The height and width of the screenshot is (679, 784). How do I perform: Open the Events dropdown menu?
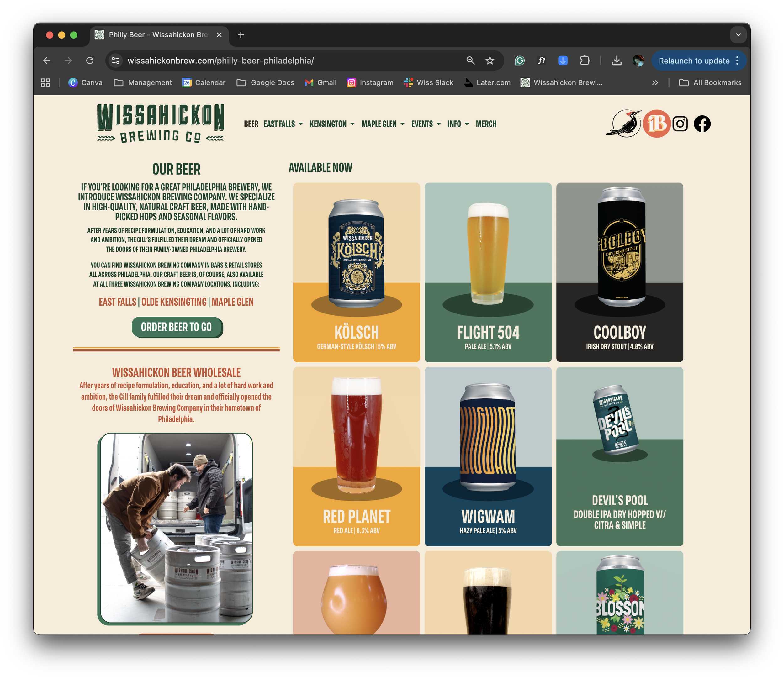tap(426, 124)
